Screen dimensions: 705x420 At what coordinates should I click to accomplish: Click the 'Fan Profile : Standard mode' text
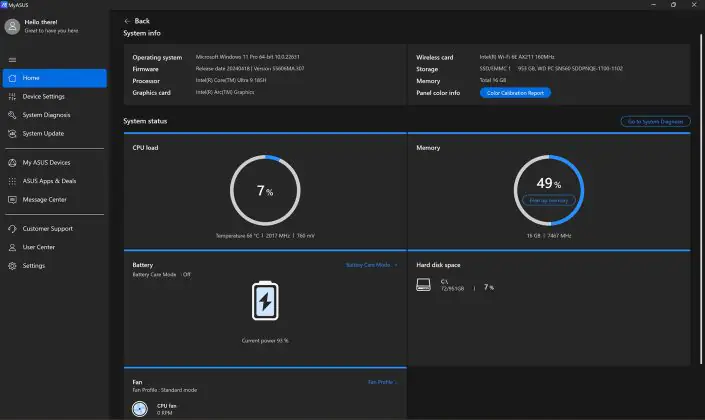point(165,390)
